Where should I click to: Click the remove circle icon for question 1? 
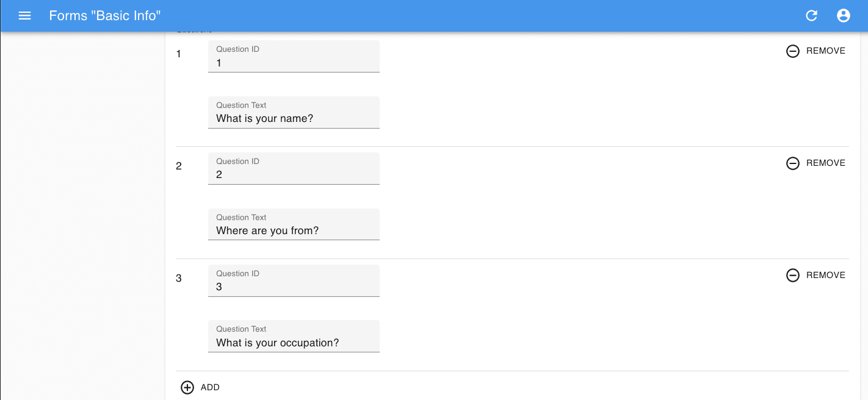point(792,51)
